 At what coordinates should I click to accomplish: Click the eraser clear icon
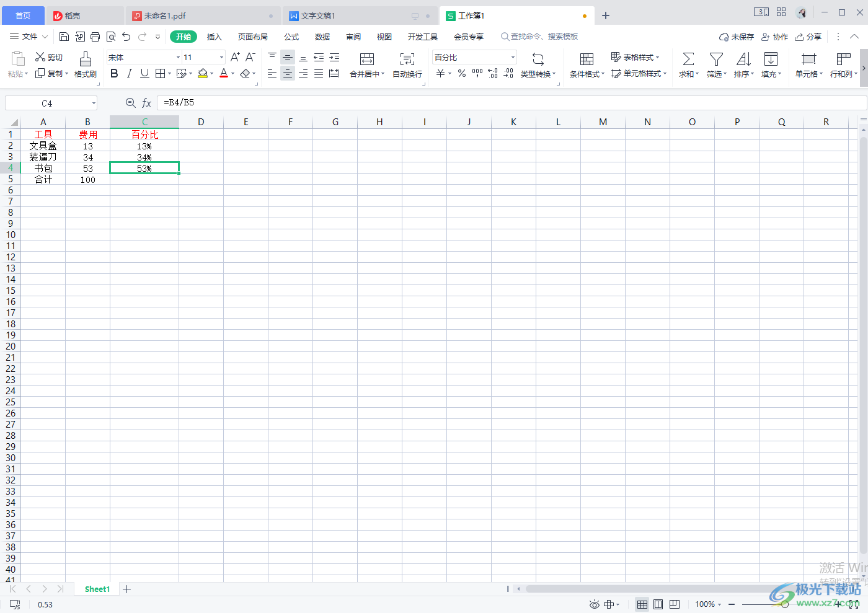pyautogui.click(x=245, y=74)
